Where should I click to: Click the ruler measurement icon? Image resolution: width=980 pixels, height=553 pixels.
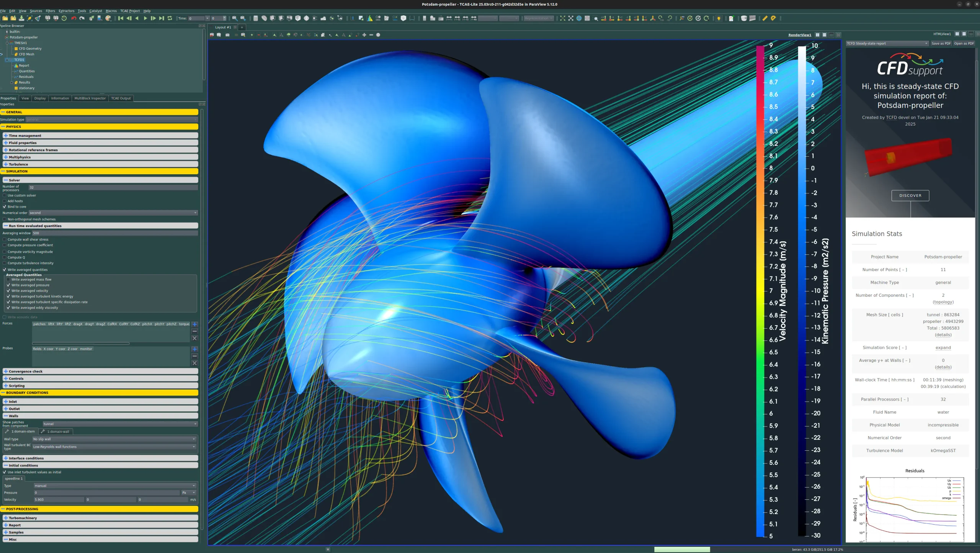pyautogui.click(x=764, y=18)
